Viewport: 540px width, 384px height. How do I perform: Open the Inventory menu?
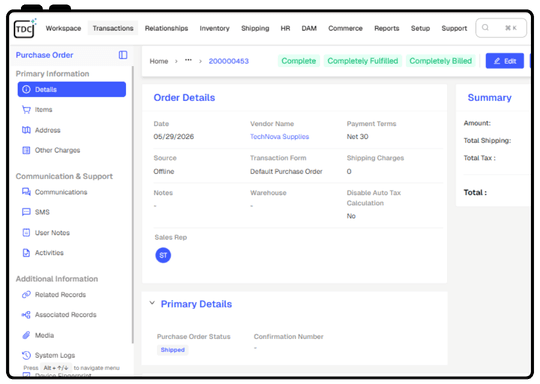(x=215, y=28)
